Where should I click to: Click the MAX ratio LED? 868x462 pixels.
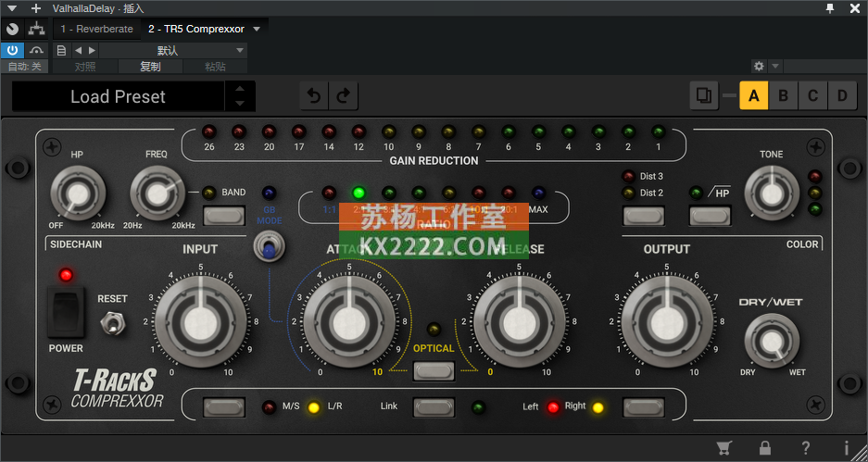point(538,194)
